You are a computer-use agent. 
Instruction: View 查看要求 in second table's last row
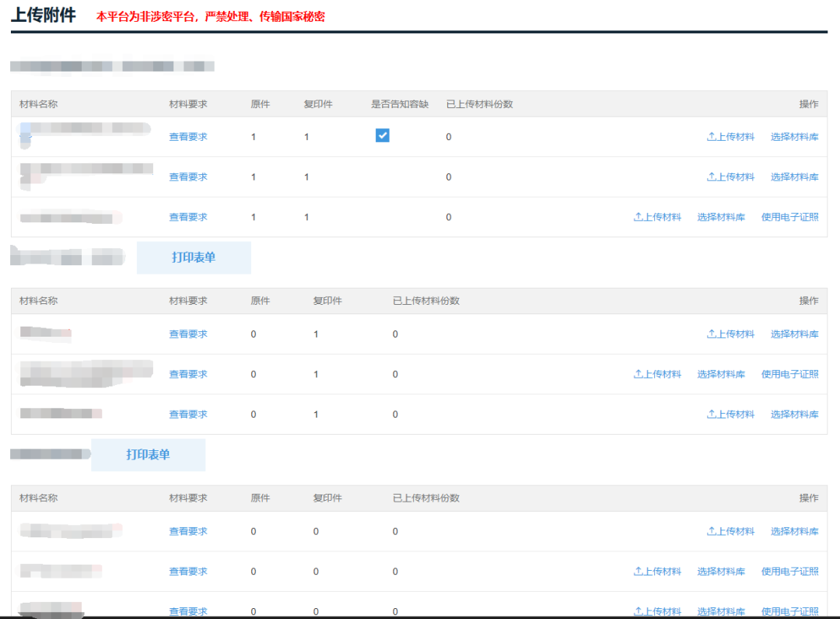[188, 414]
